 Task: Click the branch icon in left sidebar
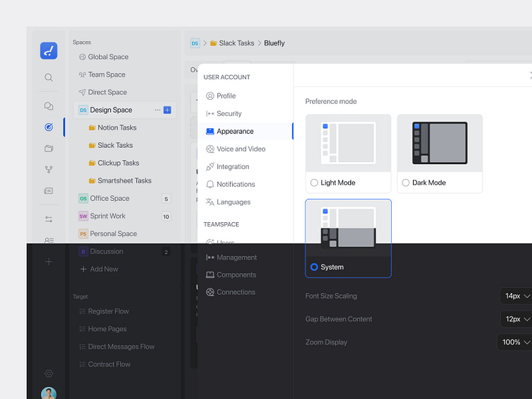pyautogui.click(x=48, y=170)
